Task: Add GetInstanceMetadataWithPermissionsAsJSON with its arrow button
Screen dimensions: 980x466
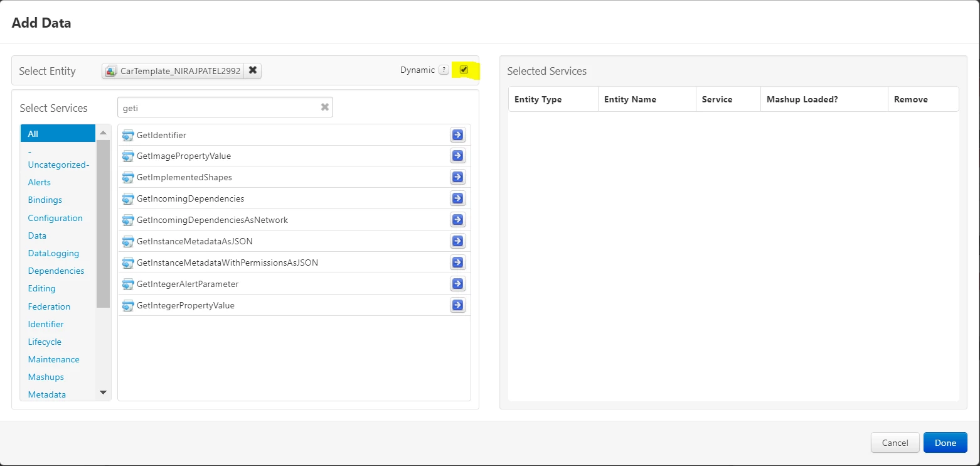Action: [x=458, y=263]
